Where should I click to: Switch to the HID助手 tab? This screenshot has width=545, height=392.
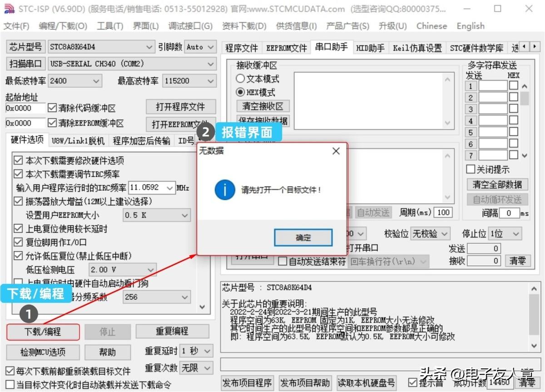(370, 48)
